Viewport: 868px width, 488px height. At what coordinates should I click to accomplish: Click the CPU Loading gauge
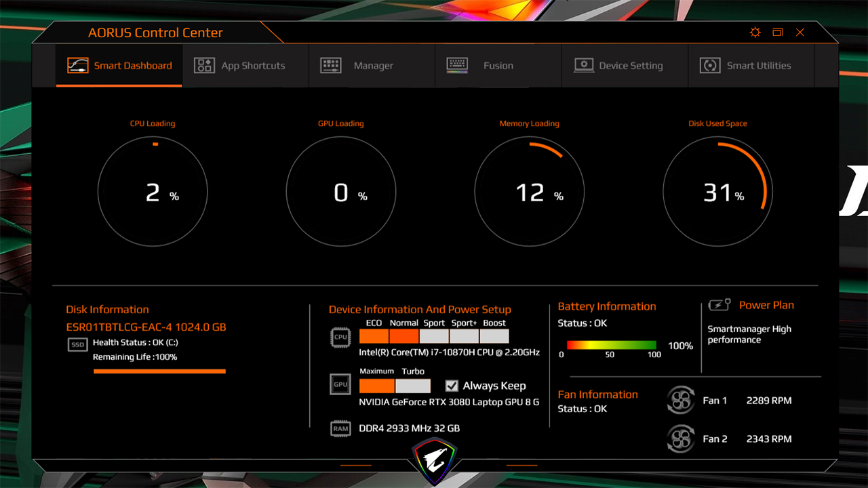pos(153,190)
